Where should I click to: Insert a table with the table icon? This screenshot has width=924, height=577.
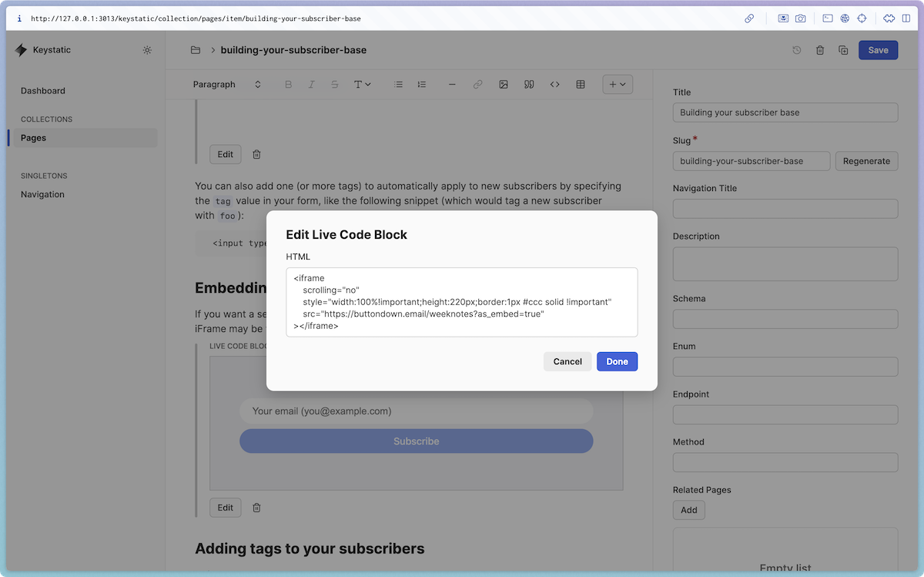pos(581,84)
